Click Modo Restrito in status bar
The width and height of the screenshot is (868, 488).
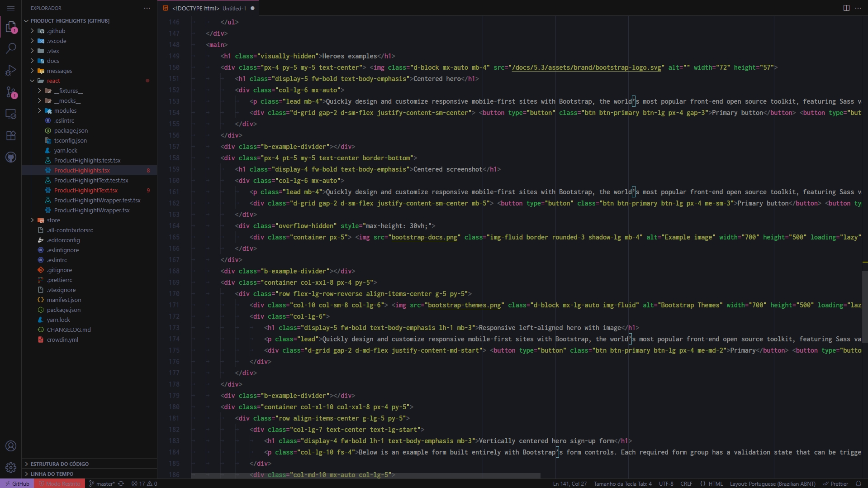(59, 483)
